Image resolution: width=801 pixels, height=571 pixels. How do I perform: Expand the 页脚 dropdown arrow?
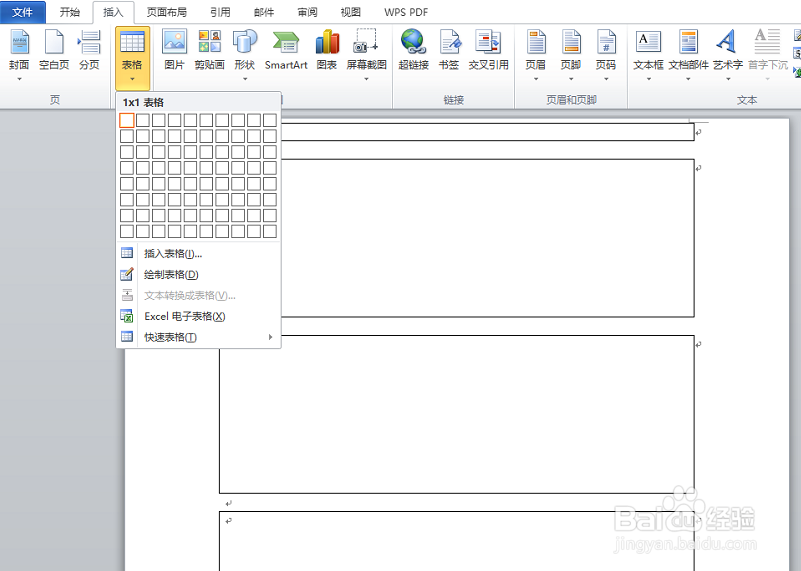pyautogui.click(x=571, y=79)
